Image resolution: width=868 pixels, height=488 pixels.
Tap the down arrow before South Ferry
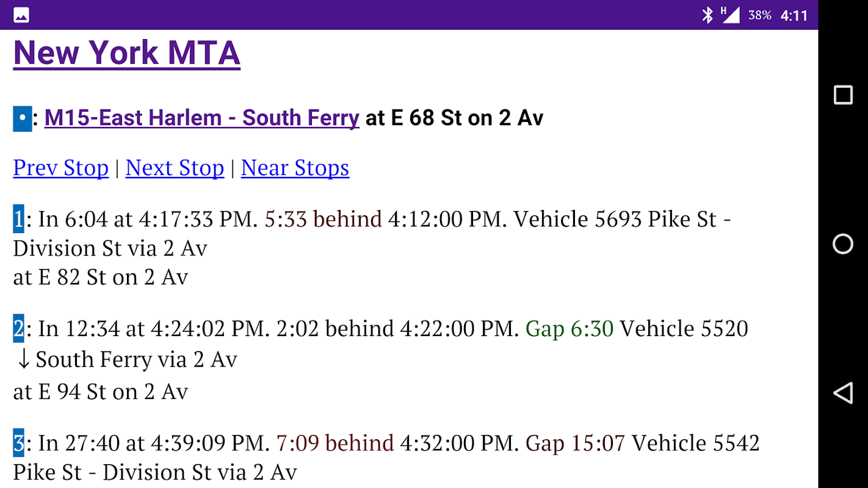coord(23,359)
